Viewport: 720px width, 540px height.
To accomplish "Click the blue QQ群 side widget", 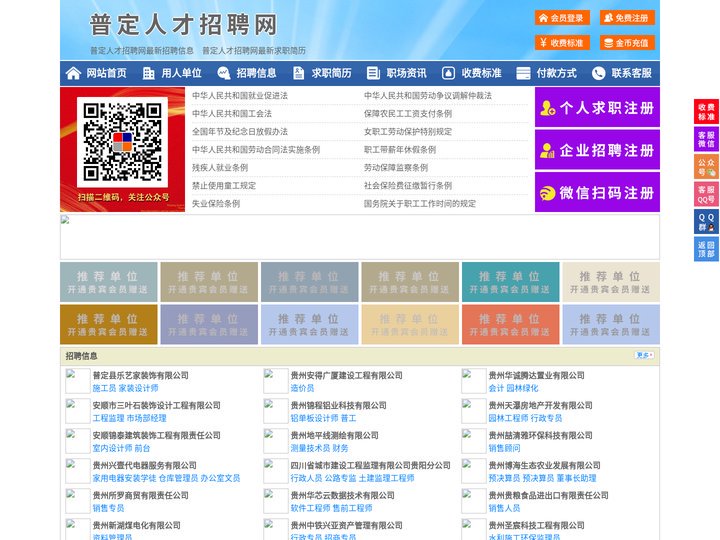I will [706, 222].
